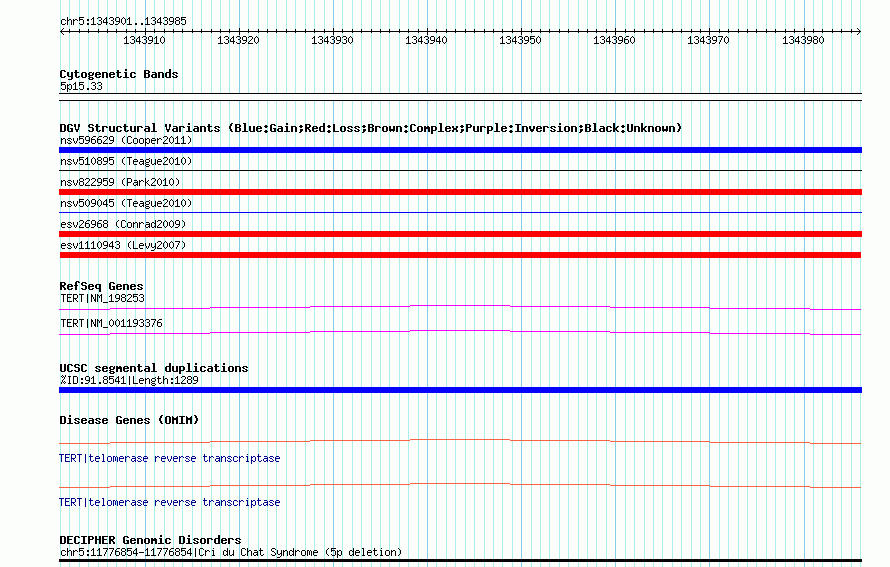Click the red loss bar under nsv822959
The image size is (890, 567).
(x=460, y=192)
